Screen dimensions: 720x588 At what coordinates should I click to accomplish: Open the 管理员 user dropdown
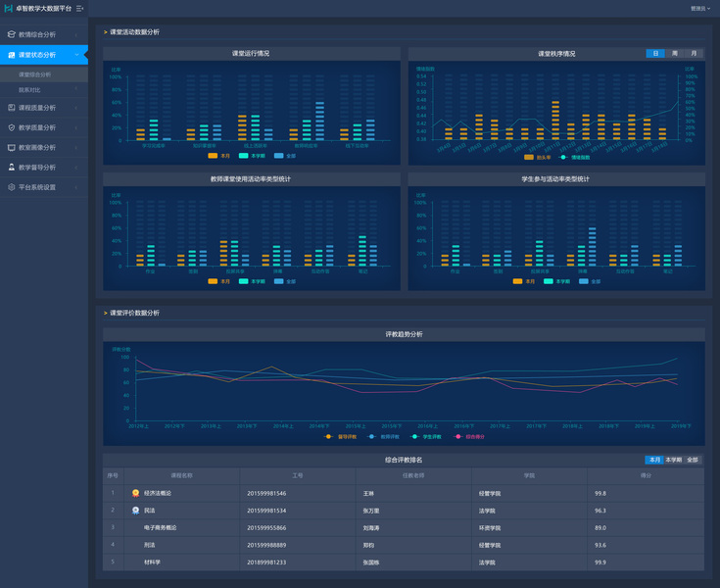(x=700, y=8)
